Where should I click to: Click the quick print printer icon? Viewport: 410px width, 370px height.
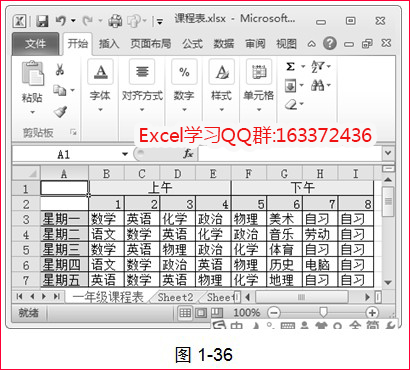tap(115, 22)
